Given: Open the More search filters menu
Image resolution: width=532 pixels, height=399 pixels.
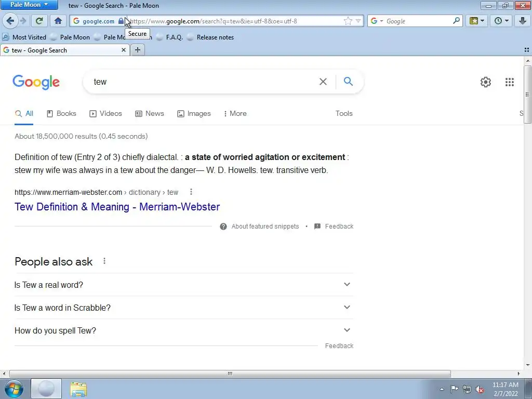Looking at the screenshot, I should (x=235, y=113).
